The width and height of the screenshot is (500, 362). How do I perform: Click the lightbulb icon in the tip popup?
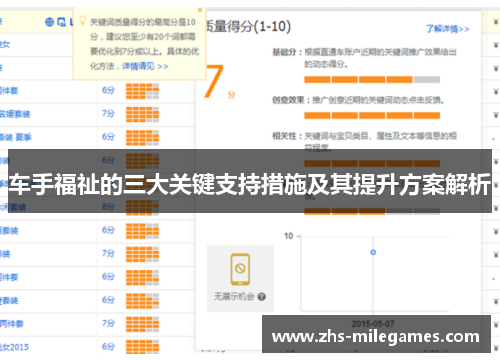pyautogui.click(x=82, y=21)
